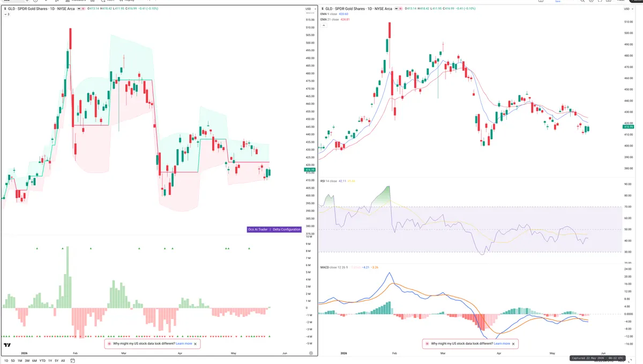Viewport: 643px width, 364px height.
Task: Click the dollar symbol icon by left GLD title
Action: click(x=4, y=9)
